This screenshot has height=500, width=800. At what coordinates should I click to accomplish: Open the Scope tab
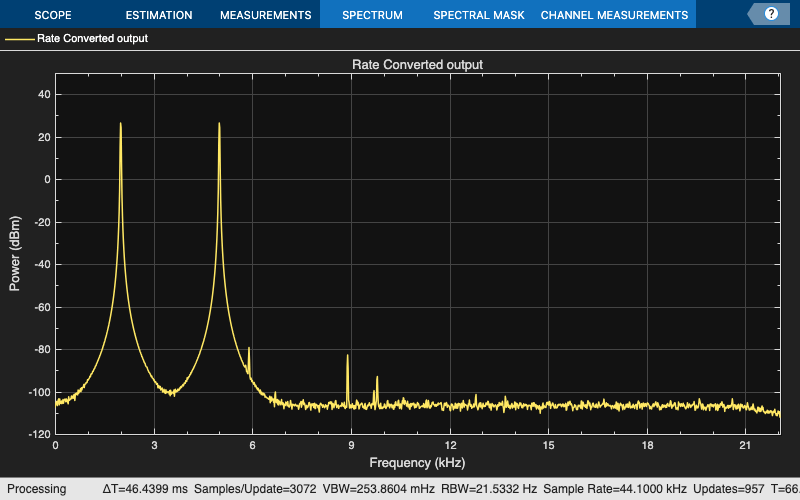[x=53, y=15]
